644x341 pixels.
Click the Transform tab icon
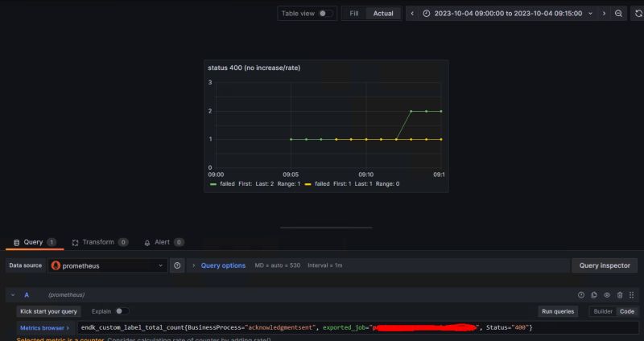(75, 243)
